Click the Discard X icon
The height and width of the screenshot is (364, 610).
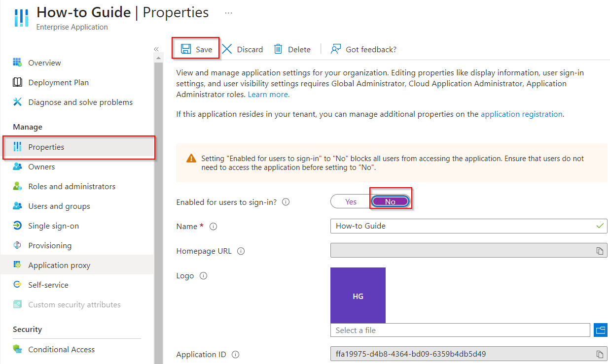[x=227, y=49]
